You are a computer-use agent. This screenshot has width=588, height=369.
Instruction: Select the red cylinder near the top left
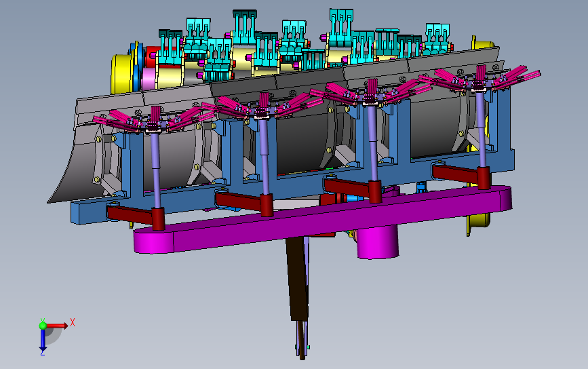pyautogui.click(x=152, y=57)
